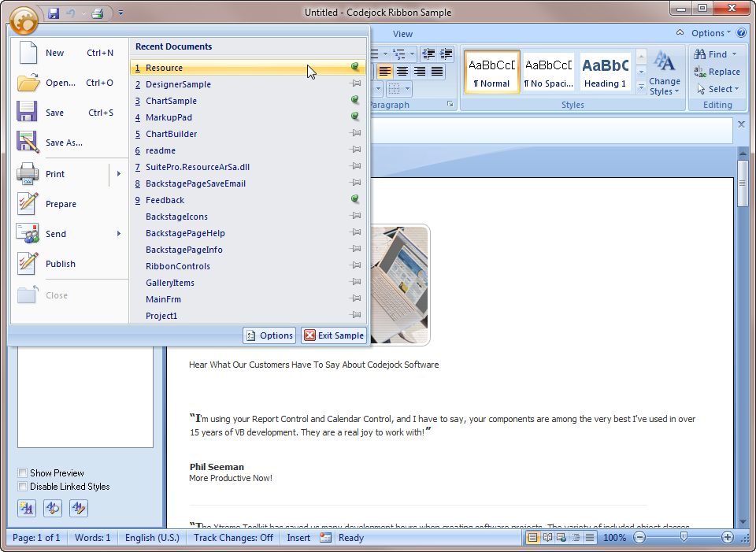756x552 pixels.
Task: Open the Paragraph dialog launcher icon
Action: tap(450, 104)
